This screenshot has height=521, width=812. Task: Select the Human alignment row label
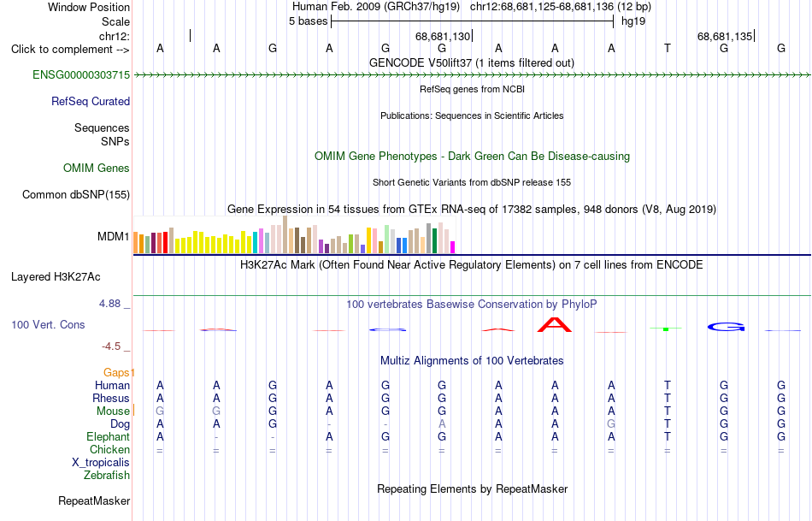(x=112, y=385)
